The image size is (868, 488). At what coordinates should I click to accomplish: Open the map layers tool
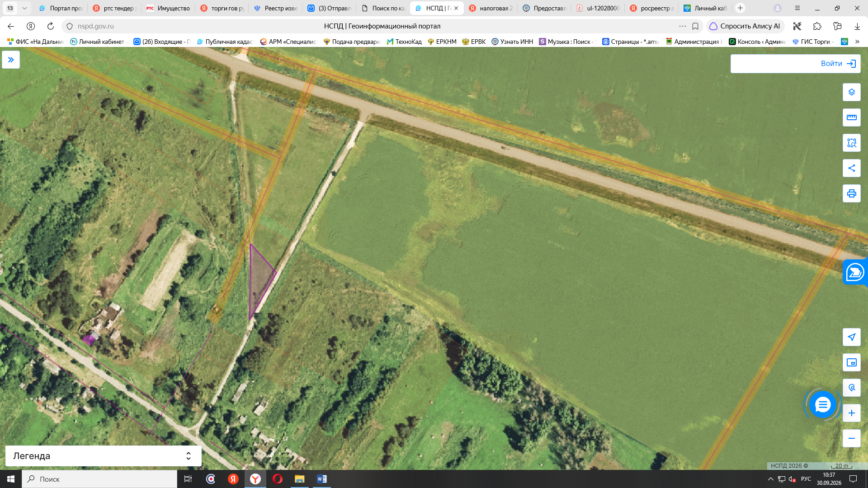(852, 92)
